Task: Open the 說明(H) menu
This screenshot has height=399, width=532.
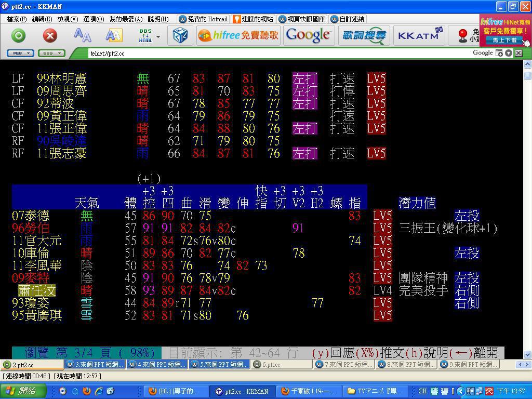Action: [x=158, y=19]
